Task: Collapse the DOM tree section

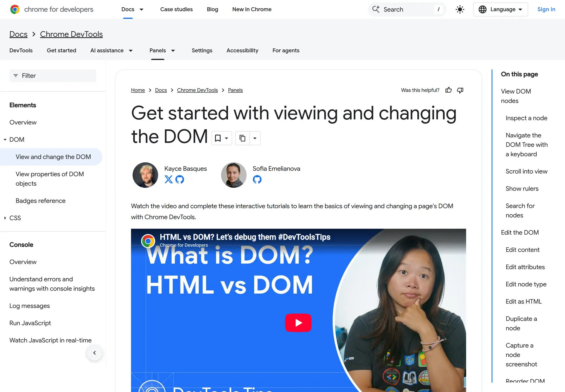Action: [5, 139]
